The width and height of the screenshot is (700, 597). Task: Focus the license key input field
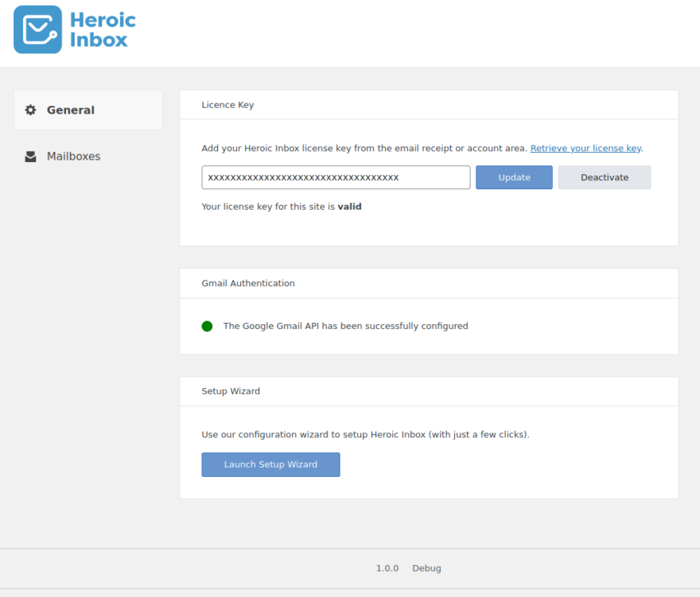(x=336, y=177)
